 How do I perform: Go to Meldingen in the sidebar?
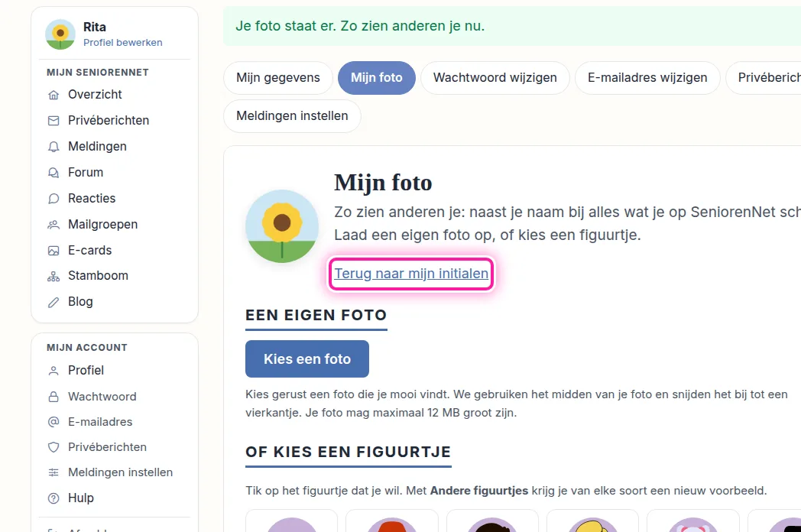pyautogui.click(x=97, y=147)
